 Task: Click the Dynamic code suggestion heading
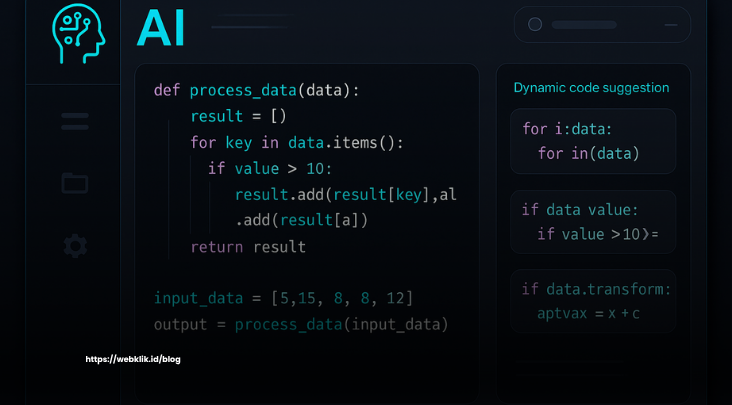(591, 88)
